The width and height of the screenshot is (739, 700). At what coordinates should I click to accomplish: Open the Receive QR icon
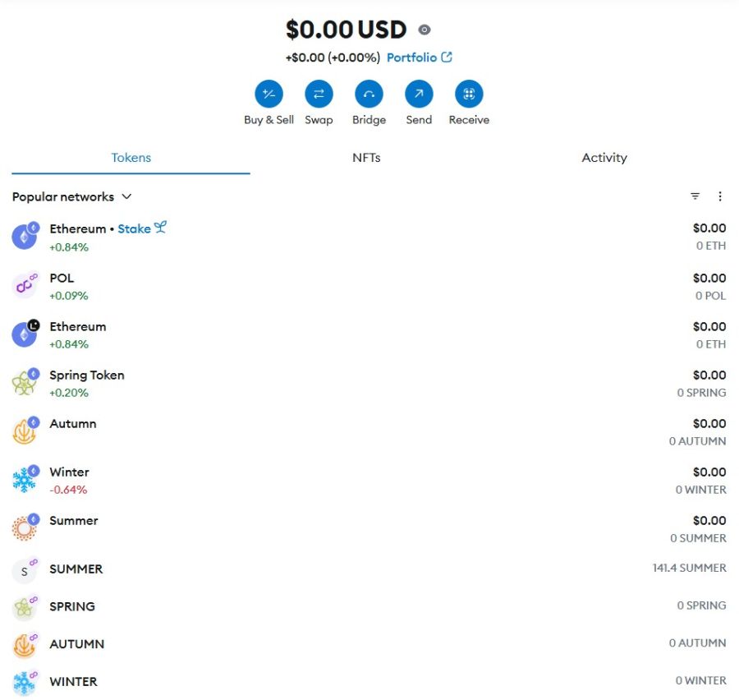click(469, 94)
